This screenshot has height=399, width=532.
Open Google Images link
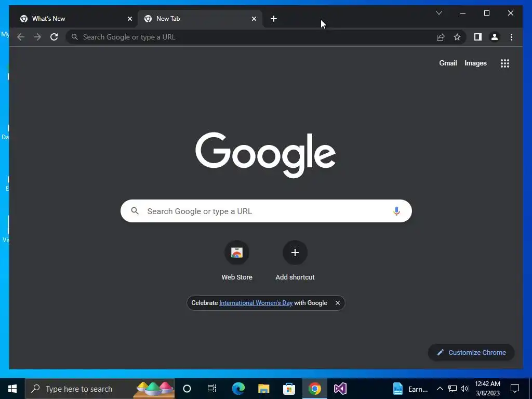coord(475,63)
